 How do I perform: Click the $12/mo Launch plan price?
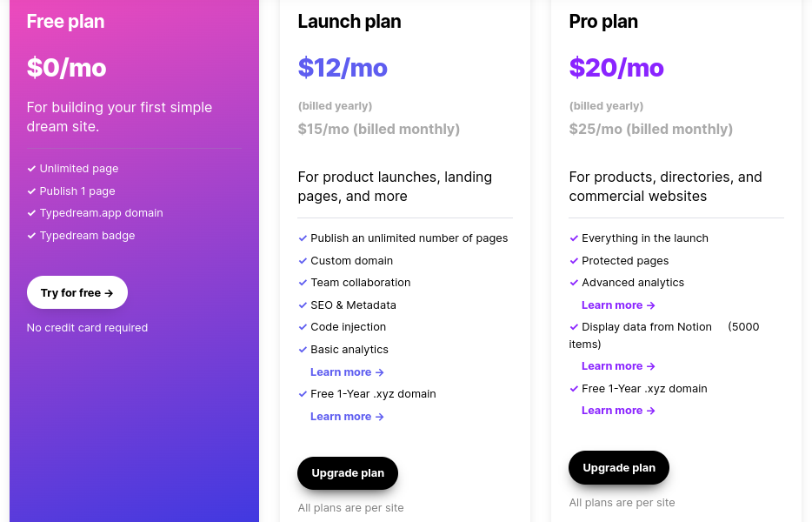343,68
